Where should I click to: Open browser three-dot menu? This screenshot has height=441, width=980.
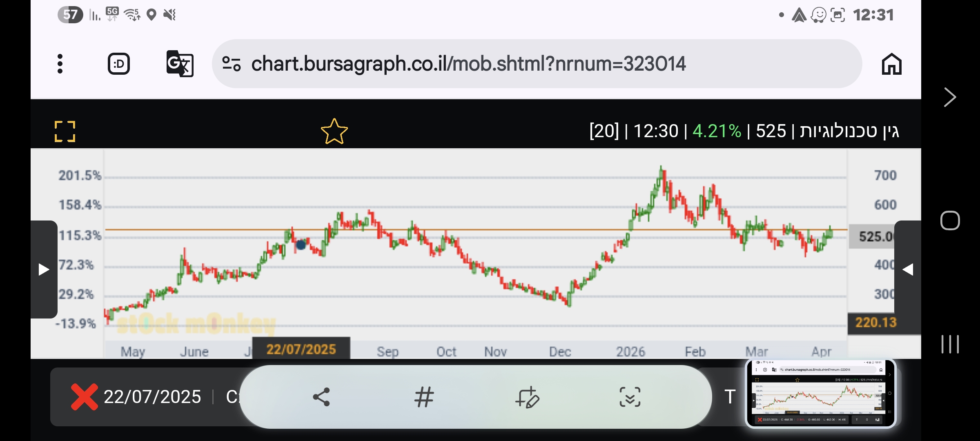[60, 64]
